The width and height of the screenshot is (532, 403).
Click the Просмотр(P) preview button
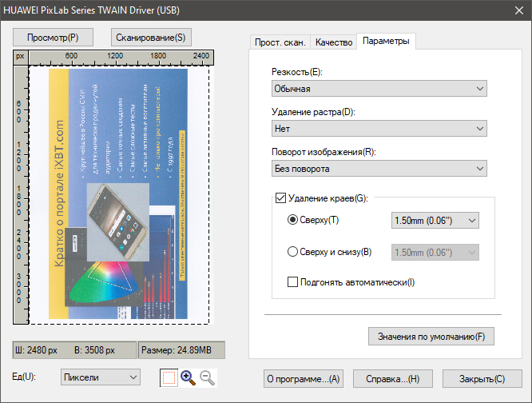53,38
